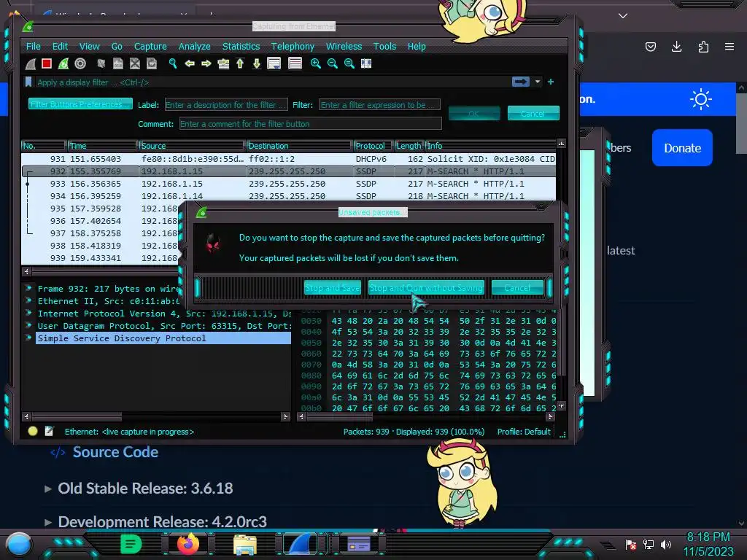747x560 pixels.
Task: Zoom in the main window text
Action: point(315,64)
